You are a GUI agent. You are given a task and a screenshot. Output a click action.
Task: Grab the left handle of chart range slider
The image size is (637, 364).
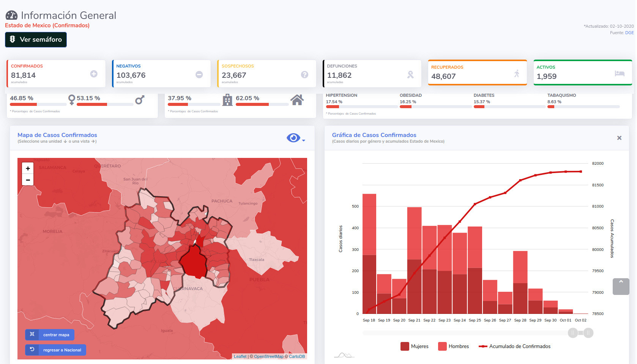click(573, 333)
